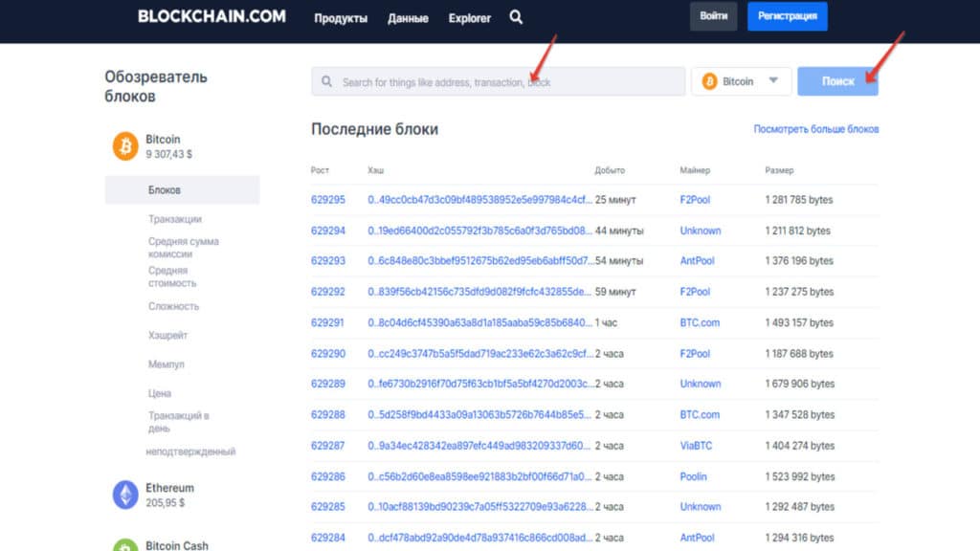Open Сложность sidebar section
Viewport: 980px width, 551px height.
click(x=174, y=306)
